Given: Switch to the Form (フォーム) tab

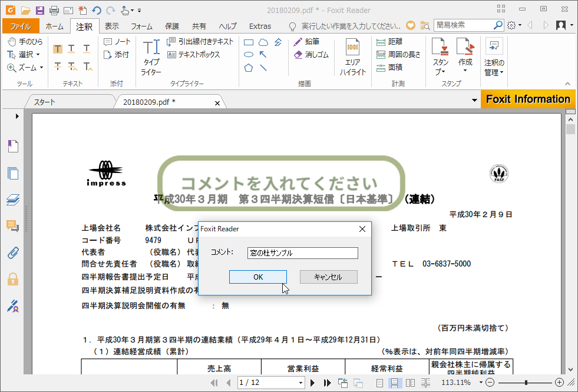Looking at the screenshot, I should tap(141, 26).
